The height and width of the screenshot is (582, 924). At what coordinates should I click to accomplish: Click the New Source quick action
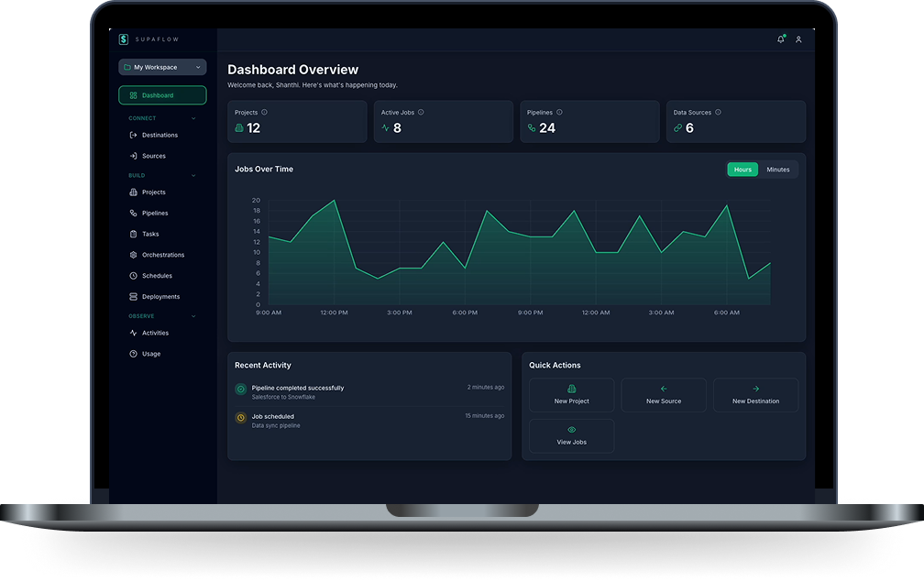pos(664,395)
